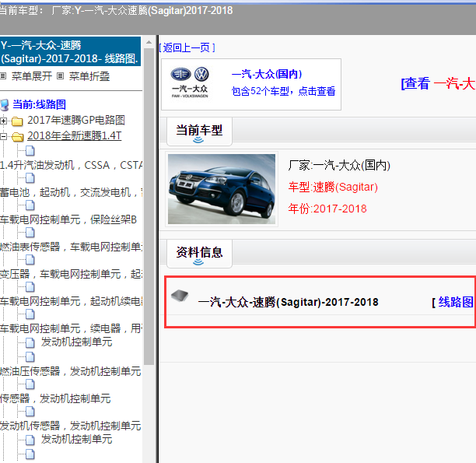Open 1.4升汽油发动机，CSSA，CSTA document
The width and height of the screenshot is (476, 463).
71,165
